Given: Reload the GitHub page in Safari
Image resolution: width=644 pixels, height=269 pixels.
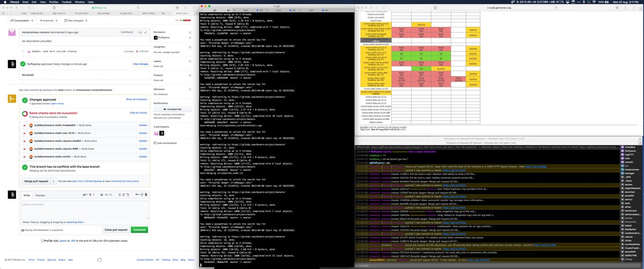Looking at the screenshot, I should tap(138, 8).
